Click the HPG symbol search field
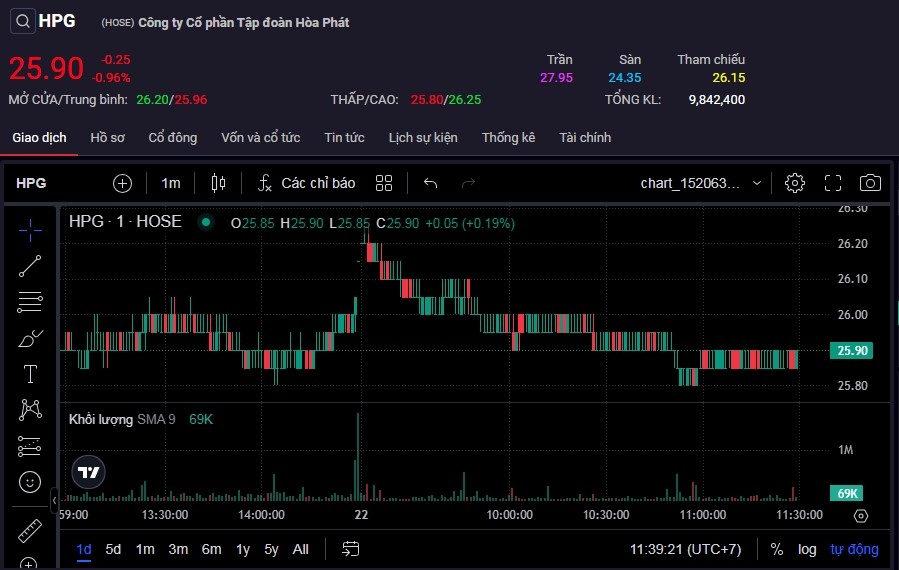The width and height of the screenshot is (899, 570). (31, 183)
